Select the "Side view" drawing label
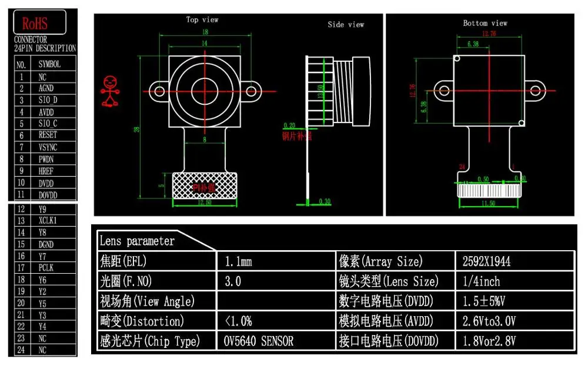 [346, 25]
